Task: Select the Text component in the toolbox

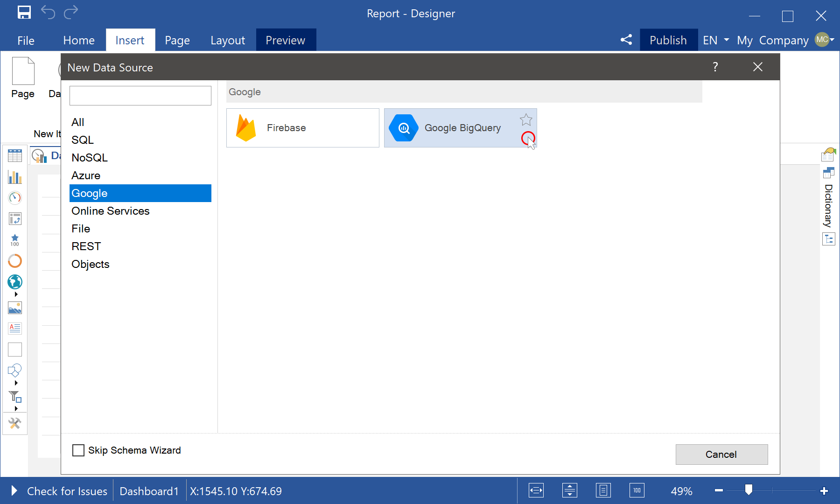Action: (15, 329)
